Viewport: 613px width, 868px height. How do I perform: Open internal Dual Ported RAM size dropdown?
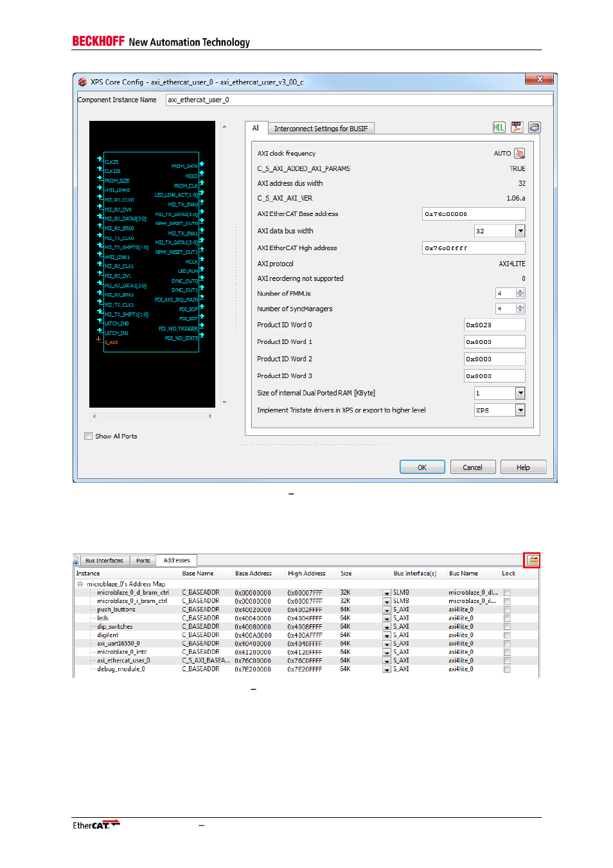[520, 393]
